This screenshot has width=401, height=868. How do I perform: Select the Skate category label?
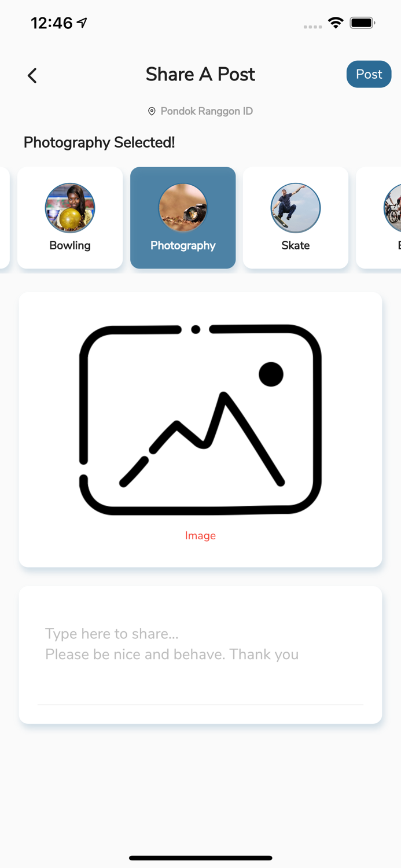pos(296,245)
